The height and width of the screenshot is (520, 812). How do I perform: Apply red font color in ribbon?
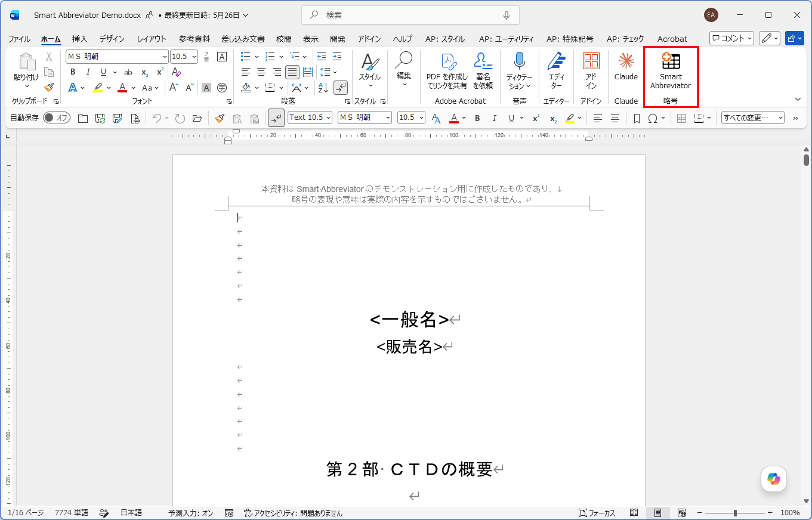[122, 88]
